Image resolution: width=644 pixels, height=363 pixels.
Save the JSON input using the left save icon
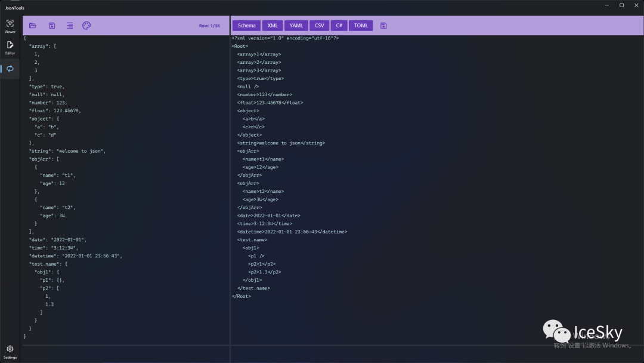[52, 26]
